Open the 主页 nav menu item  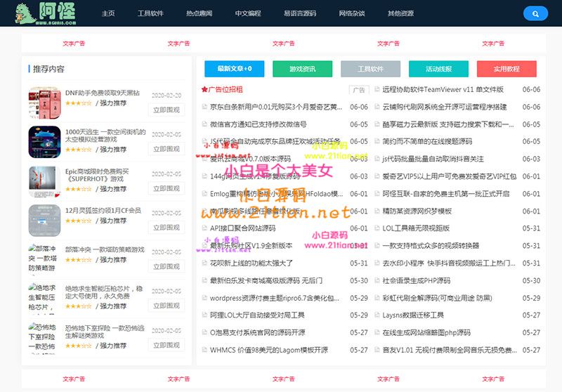point(108,13)
